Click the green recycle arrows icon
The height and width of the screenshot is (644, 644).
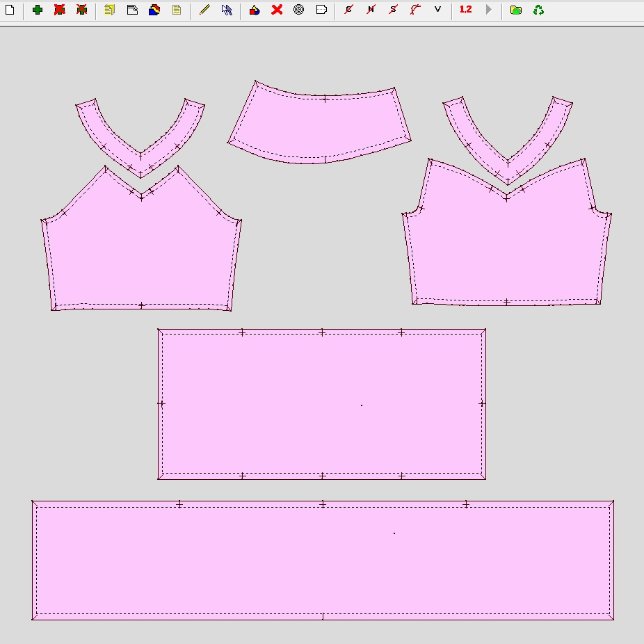click(538, 10)
